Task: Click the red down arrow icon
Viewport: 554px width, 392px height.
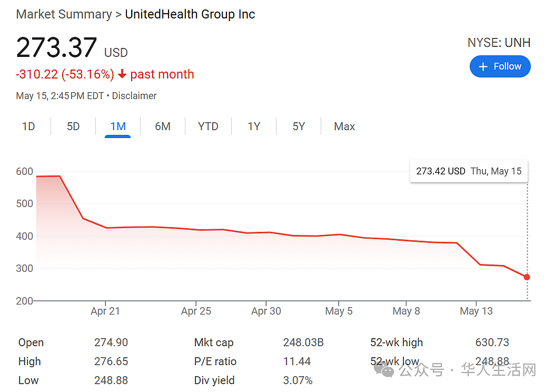Action: tap(122, 74)
